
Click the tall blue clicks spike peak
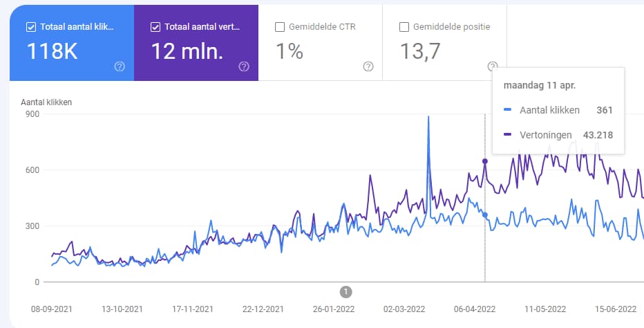pyautogui.click(x=428, y=117)
